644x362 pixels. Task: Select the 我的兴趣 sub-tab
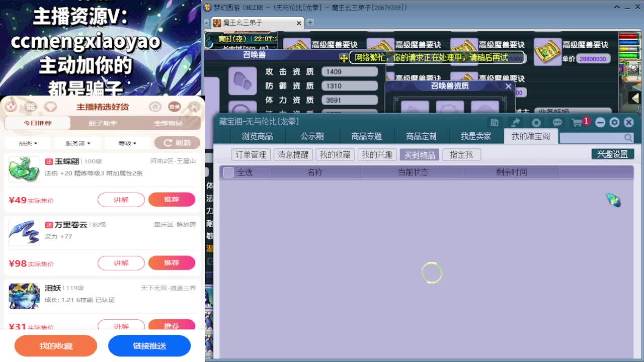377,155
